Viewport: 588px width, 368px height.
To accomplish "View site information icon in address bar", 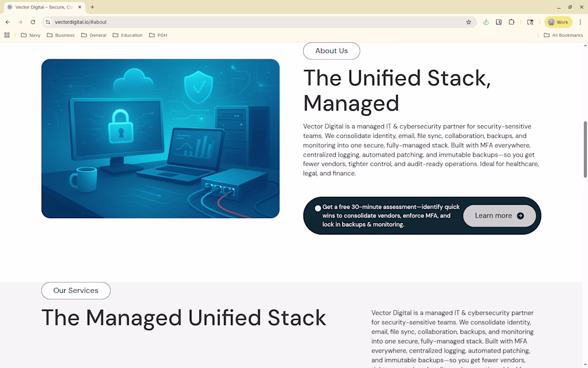I will [x=48, y=22].
